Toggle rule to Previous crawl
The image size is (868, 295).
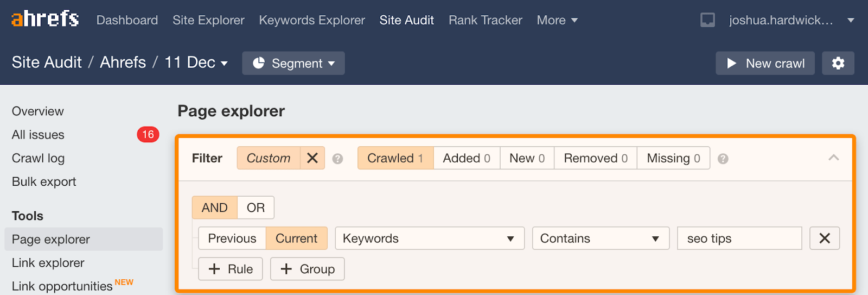click(x=232, y=238)
